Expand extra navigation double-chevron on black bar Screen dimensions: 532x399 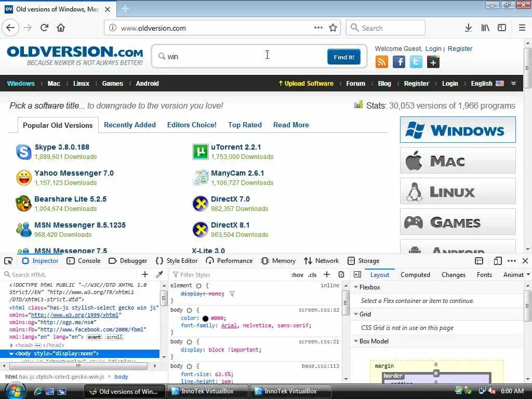pos(513,84)
